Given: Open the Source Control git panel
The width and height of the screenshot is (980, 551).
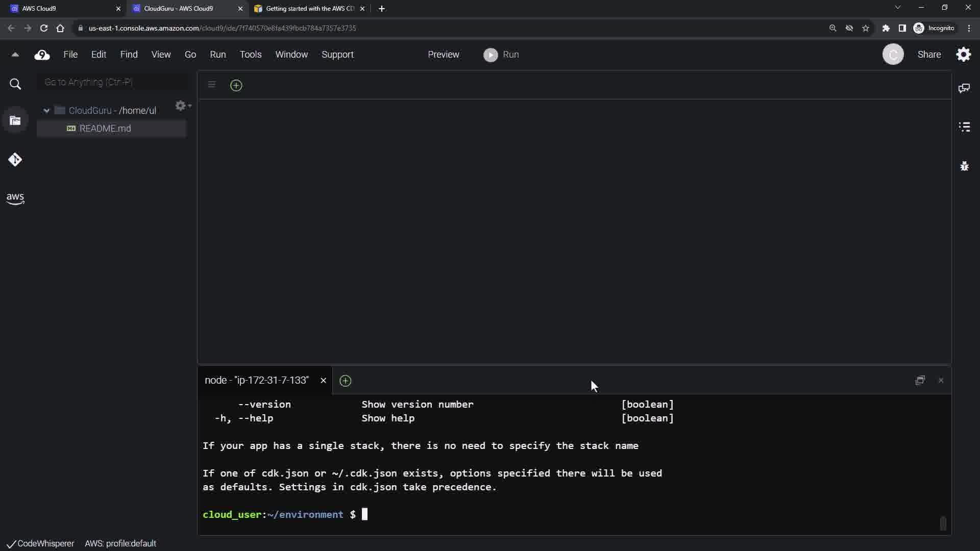Looking at the screenshot, I should click(15, 160).
